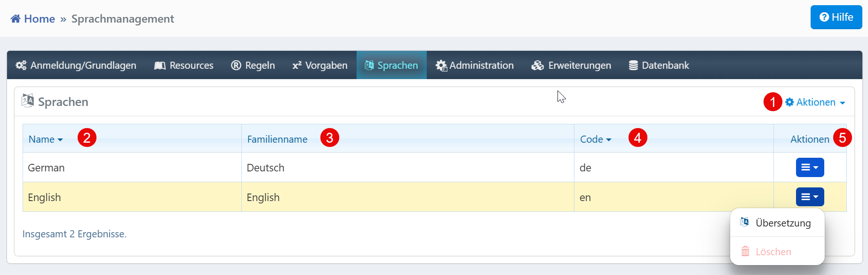Open the action menu for German row
Image resolution: width=868 pixels, height=275 pixels.
click(810, 168)
